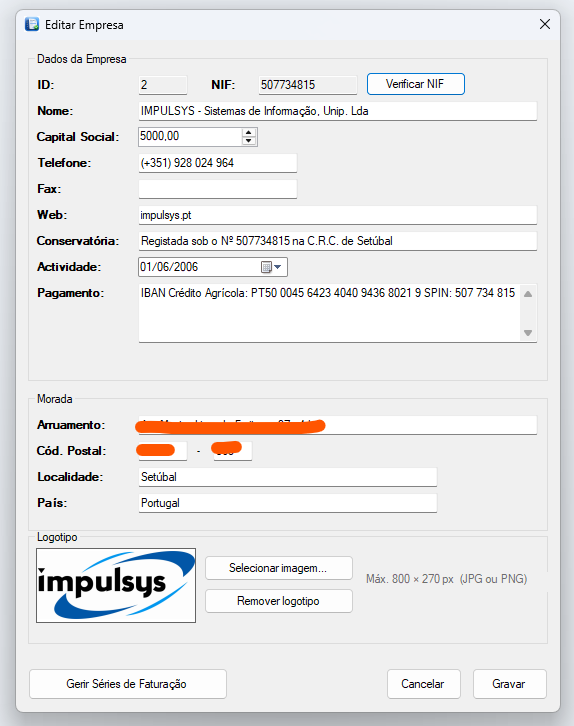The width and height of the screenshot is (574, 726).
Task: Open the Actividade date calendar dropdown
Action: point(271,267)
